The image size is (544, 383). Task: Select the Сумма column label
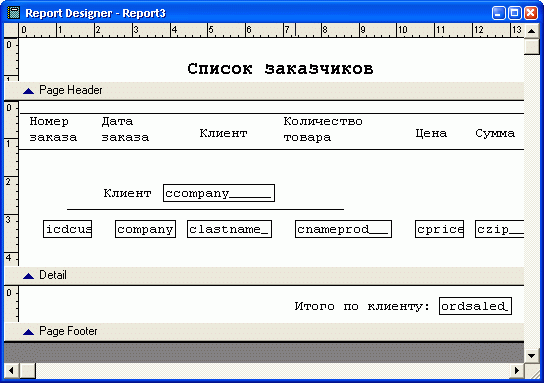[495, 133]
